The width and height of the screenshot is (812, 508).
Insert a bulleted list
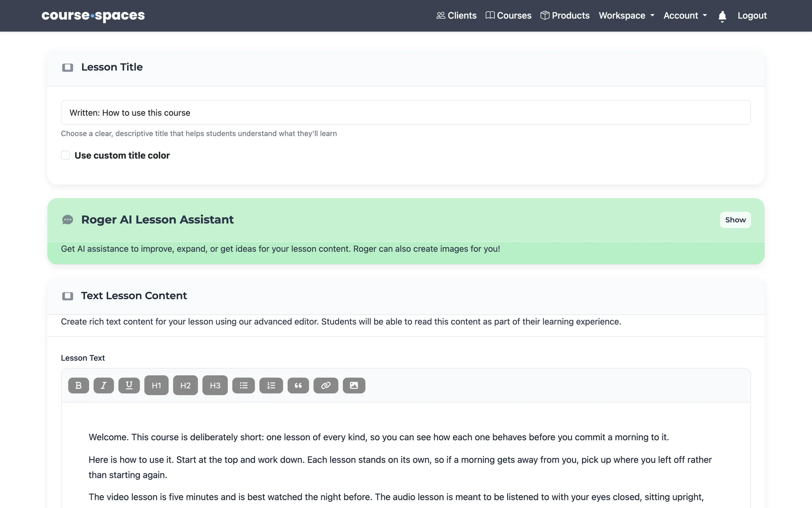[x=244, y=385]
